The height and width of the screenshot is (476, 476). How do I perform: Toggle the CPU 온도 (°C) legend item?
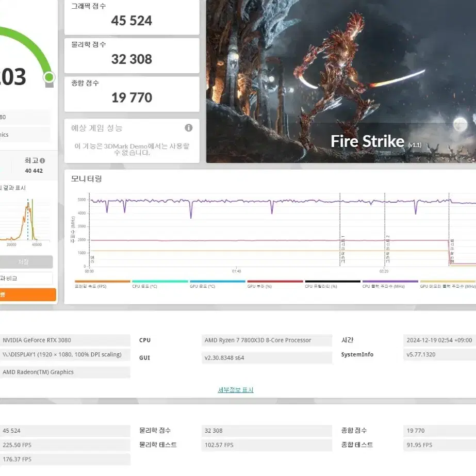coord(160,284)
